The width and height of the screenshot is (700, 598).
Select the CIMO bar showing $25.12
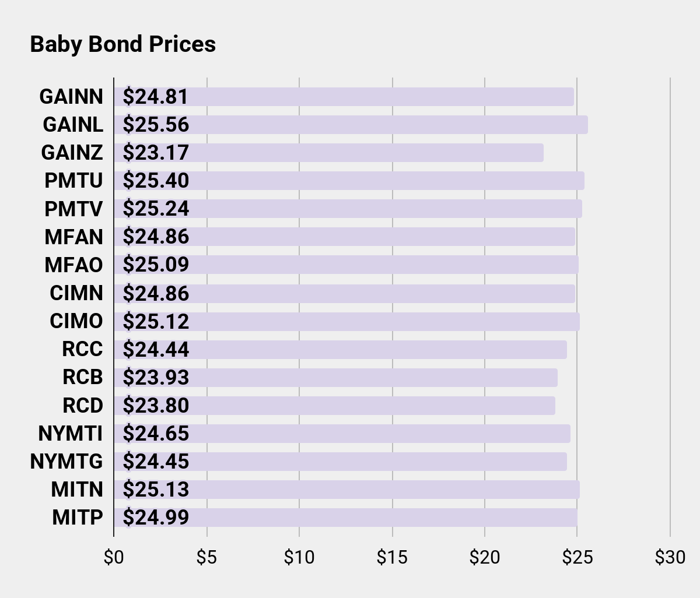pos(347,321)
